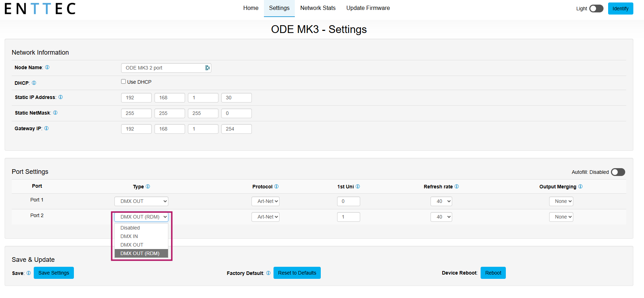Image resolution: width=644 pixels, height=298 pixels.
Task: Click the Type column info icon
Action: tap(148, 187)
